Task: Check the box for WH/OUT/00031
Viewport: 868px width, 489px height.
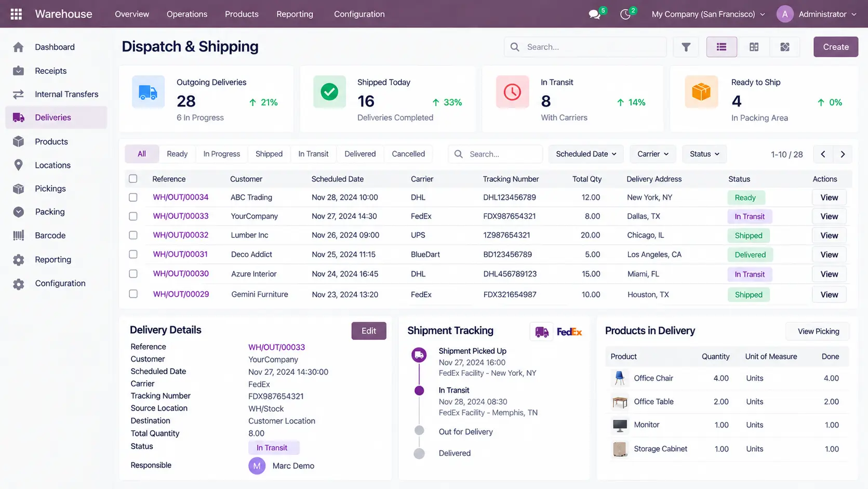Action: click(133, 254)
